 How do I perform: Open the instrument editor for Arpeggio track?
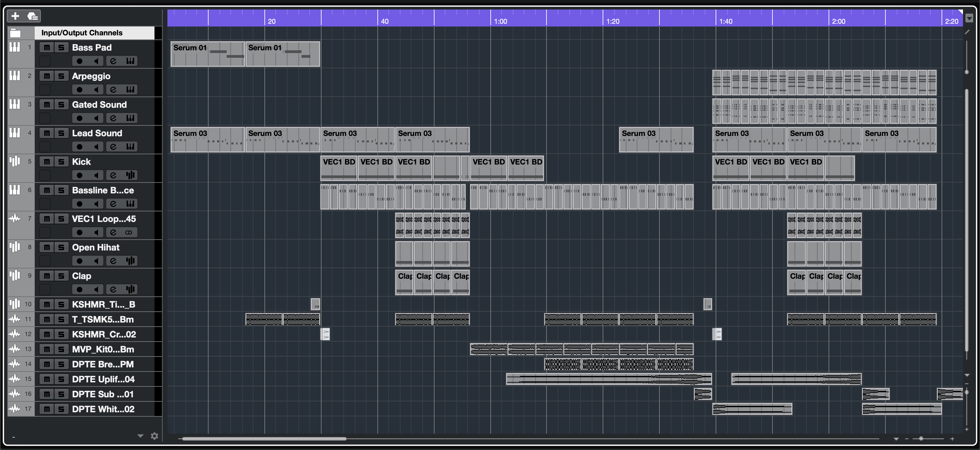pos(130,90)
